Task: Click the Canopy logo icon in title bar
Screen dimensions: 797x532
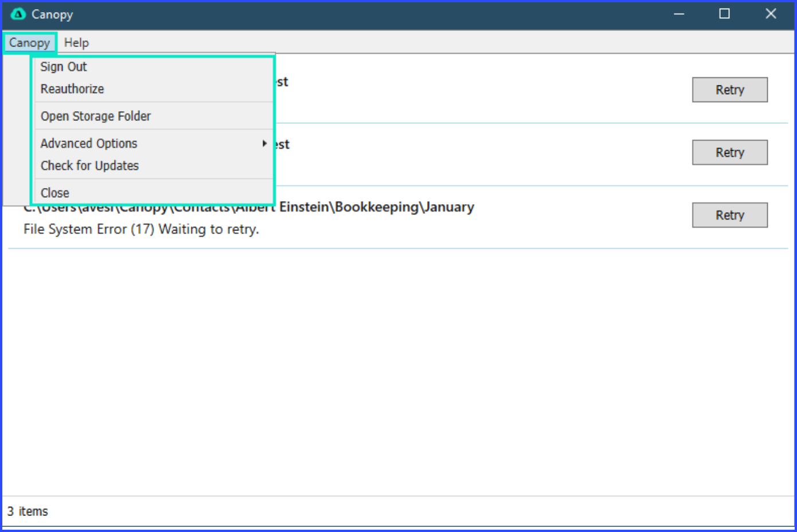Action: (18, 14)
